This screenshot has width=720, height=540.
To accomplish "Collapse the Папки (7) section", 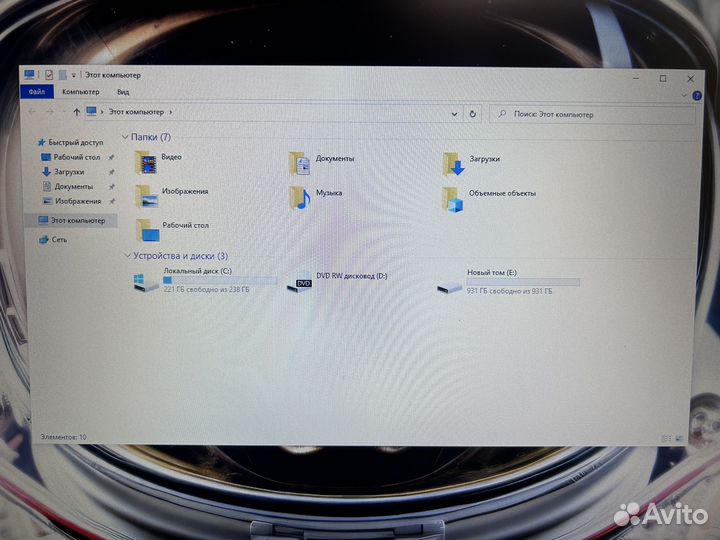I will pos(125,137).
